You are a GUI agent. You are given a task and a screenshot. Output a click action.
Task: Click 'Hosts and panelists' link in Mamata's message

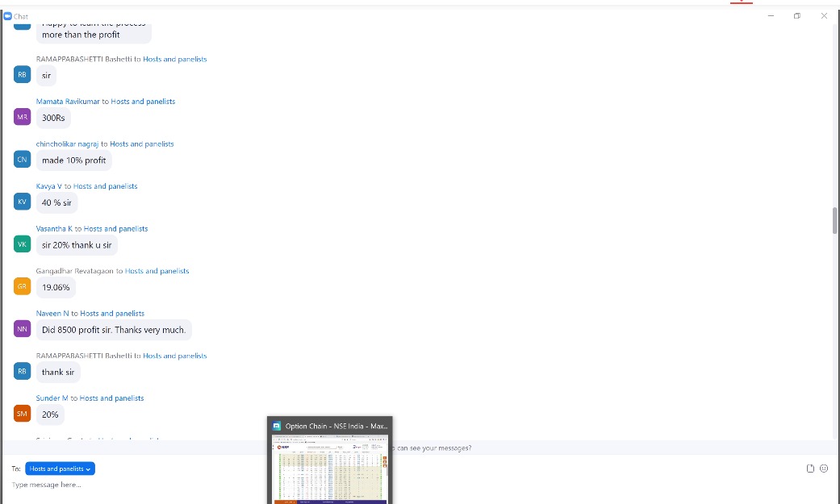(x=143, y=102)
